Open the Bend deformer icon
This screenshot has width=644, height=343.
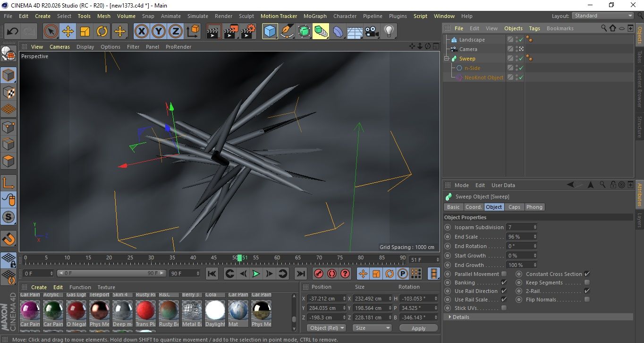click(338, 32)
